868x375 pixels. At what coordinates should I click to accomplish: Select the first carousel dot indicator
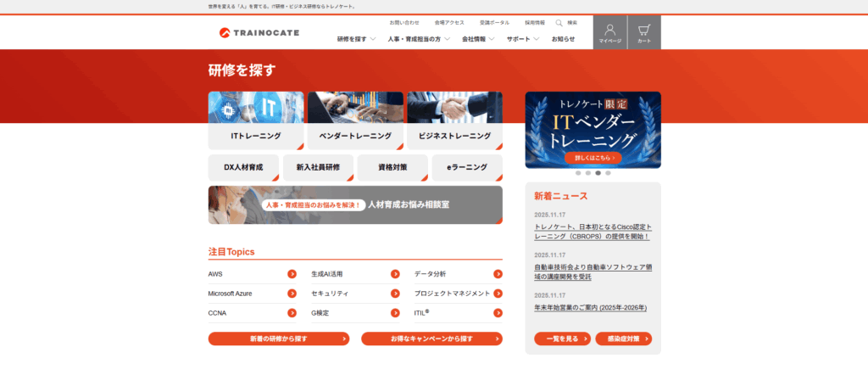click(578, 173)
